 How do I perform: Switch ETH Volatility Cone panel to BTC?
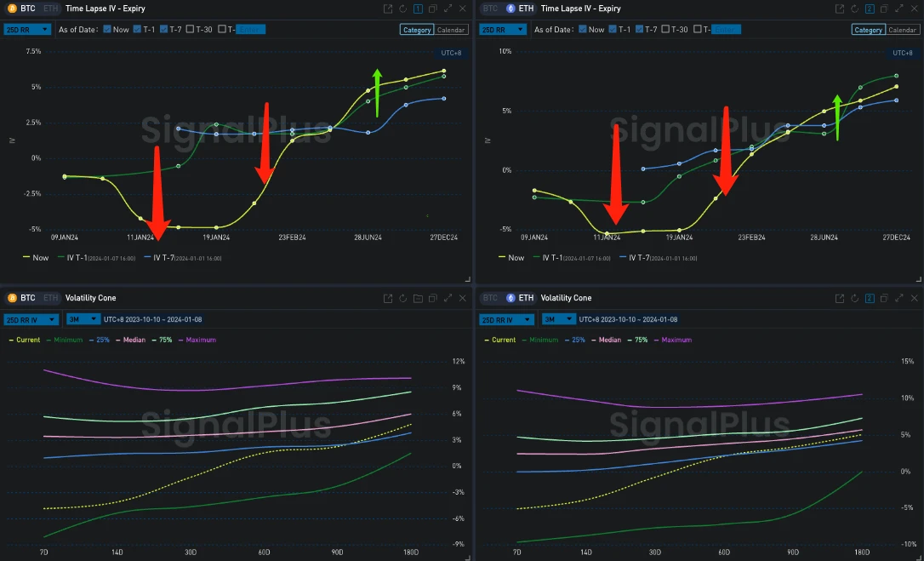click(x=491, y=298)
